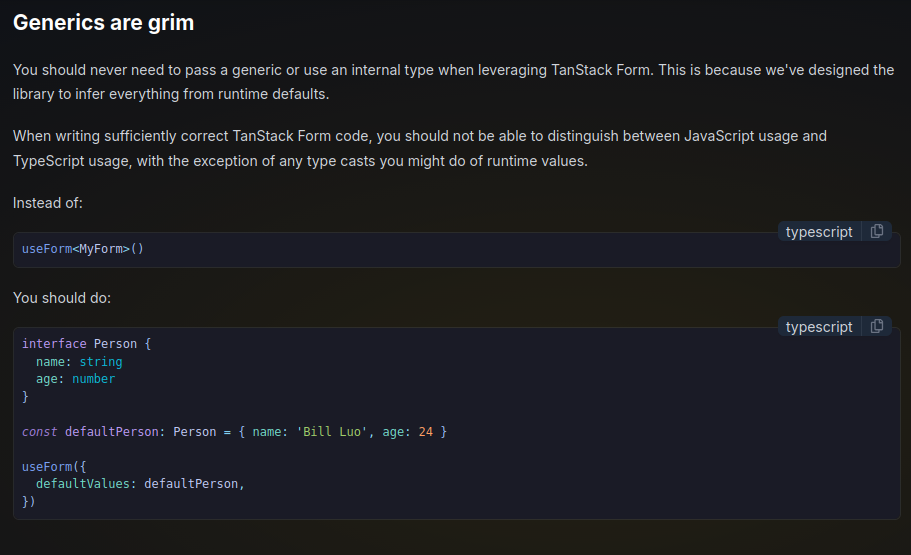Click the "age: number" property line
The image size is (911, 555).
click(x=75, y=379)
